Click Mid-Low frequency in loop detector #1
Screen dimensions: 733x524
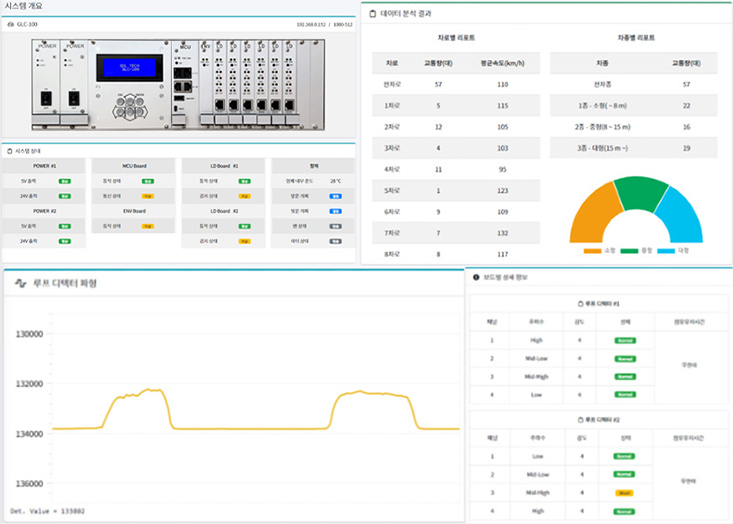pos(536,359)
